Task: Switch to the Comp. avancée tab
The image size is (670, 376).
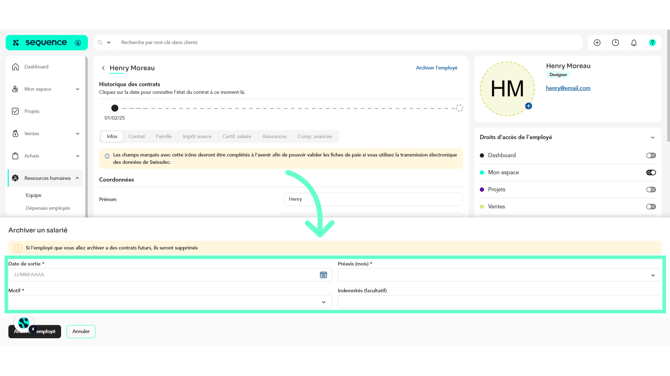Action: 314,136
